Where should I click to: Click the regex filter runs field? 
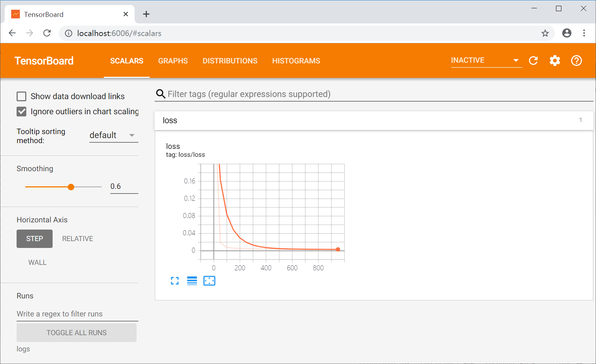pos(77,314)
